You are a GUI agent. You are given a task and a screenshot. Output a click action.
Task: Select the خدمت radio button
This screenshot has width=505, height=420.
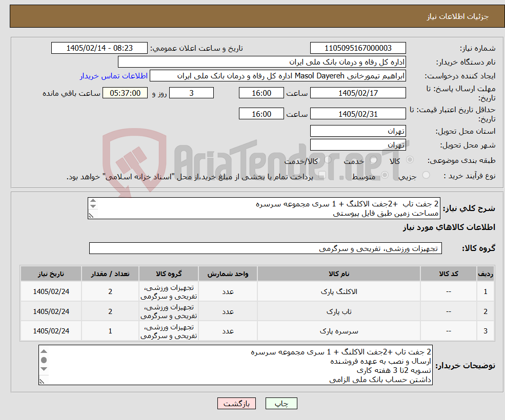(374, 160)
